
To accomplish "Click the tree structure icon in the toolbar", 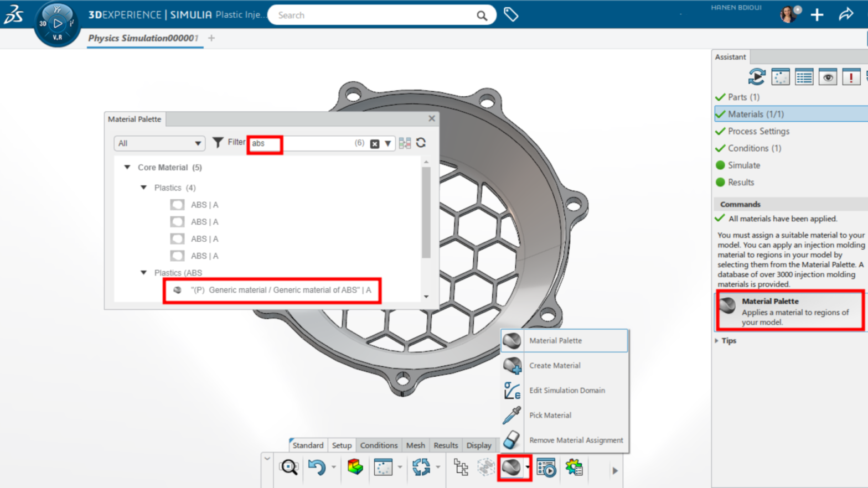I will [461, 468].
